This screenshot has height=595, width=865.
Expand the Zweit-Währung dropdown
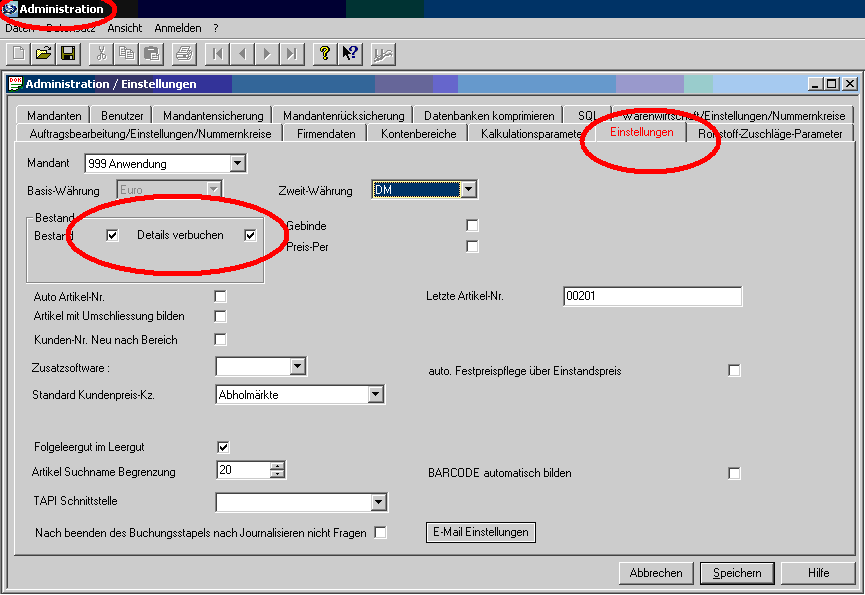(468, 189)
